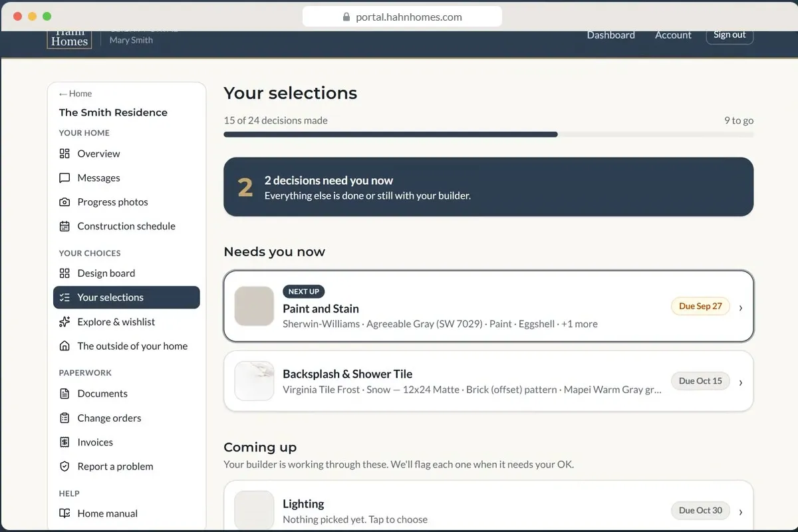Viewport: 798px width, 532px height.
Task: Go back via the Home link
Action: pyautogui.click(x=75, y=94)
